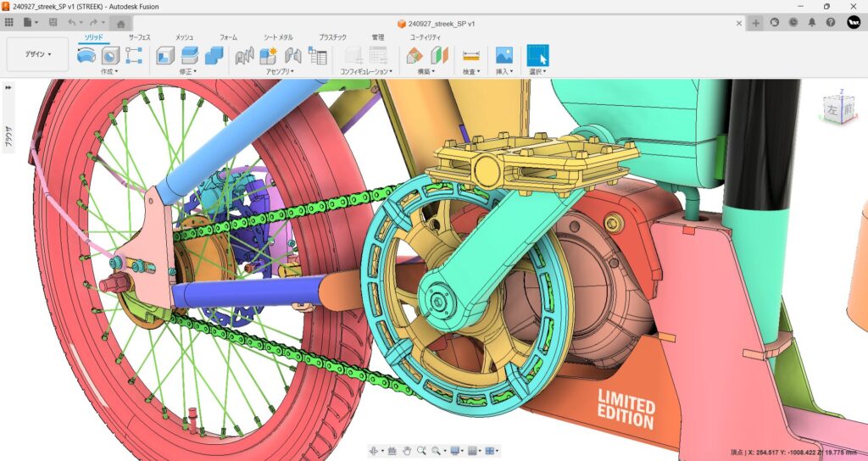Image resolution: width=868 pixels, height=461 pixels.
Task: Open the Help question mark menu
Action: click(831, 23)
